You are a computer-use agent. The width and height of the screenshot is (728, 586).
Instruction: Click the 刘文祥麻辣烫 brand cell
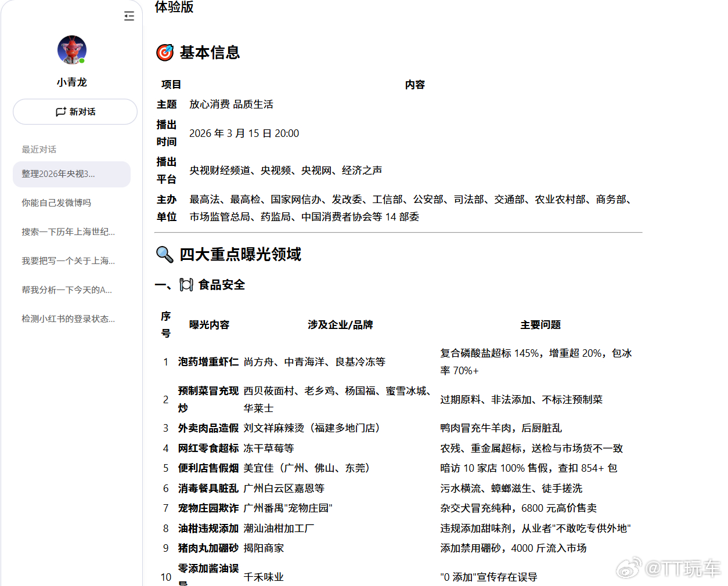pos(313,428)
